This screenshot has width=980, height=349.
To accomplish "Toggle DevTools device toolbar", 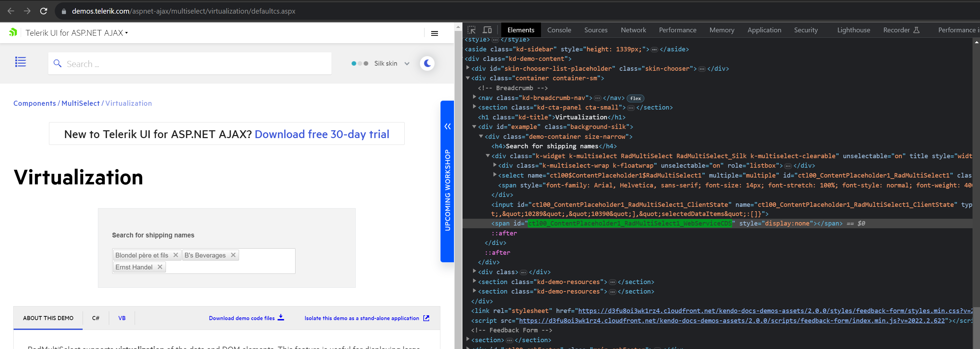I will (487, 30).
